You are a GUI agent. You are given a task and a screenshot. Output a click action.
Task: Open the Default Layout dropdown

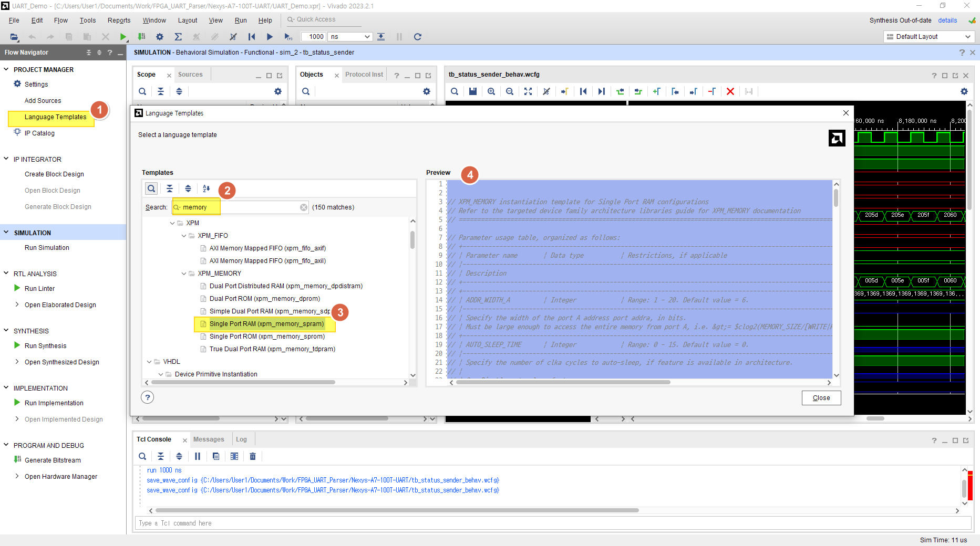coord(929,37)
